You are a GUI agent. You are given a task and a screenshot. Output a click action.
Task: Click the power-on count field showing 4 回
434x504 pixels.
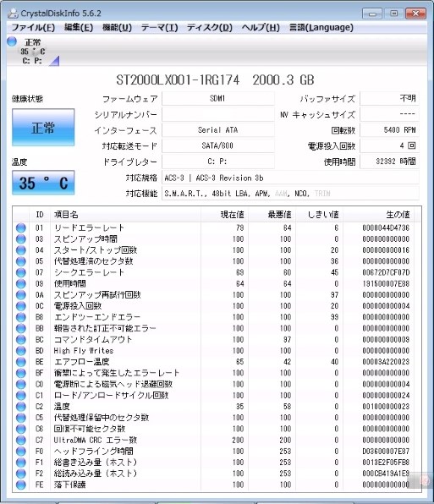coord(389,145)
